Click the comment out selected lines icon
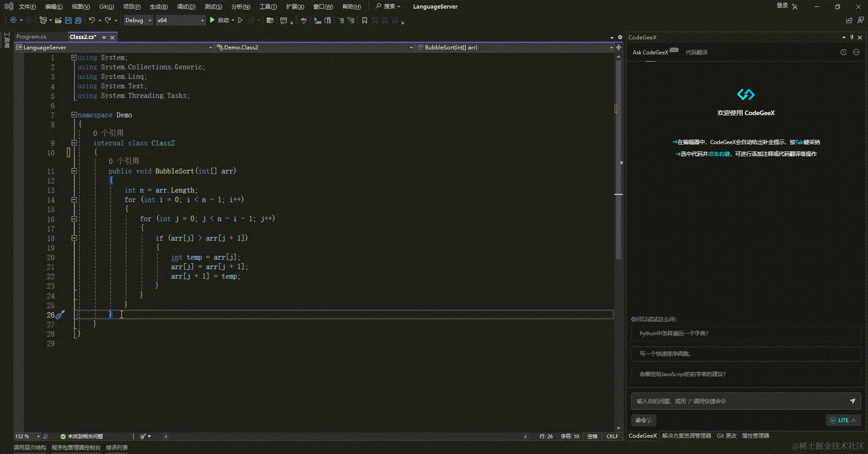 341,20
